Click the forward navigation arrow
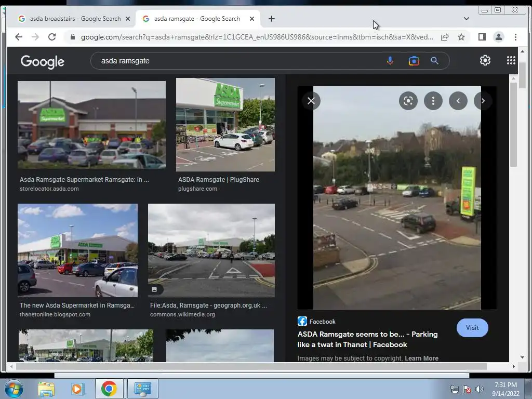532x399 pixels. [x=35, y=37]
